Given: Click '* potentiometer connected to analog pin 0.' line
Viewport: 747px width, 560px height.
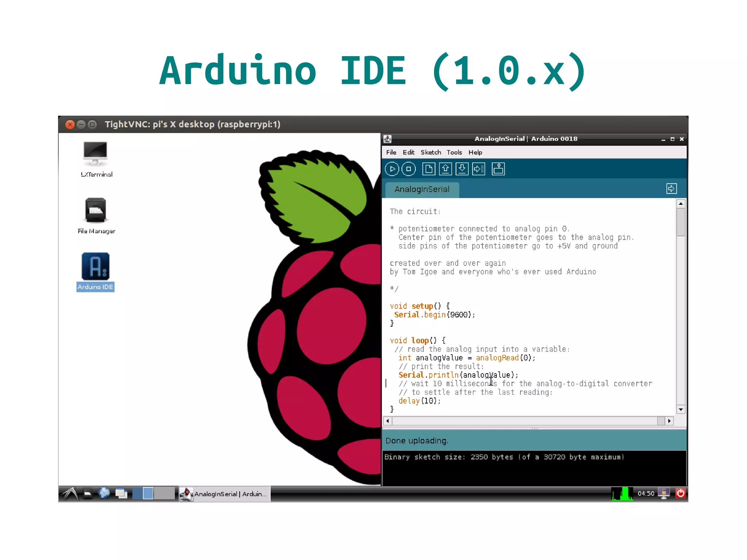Looking at the screenshot, I should [x=480, y=229].
